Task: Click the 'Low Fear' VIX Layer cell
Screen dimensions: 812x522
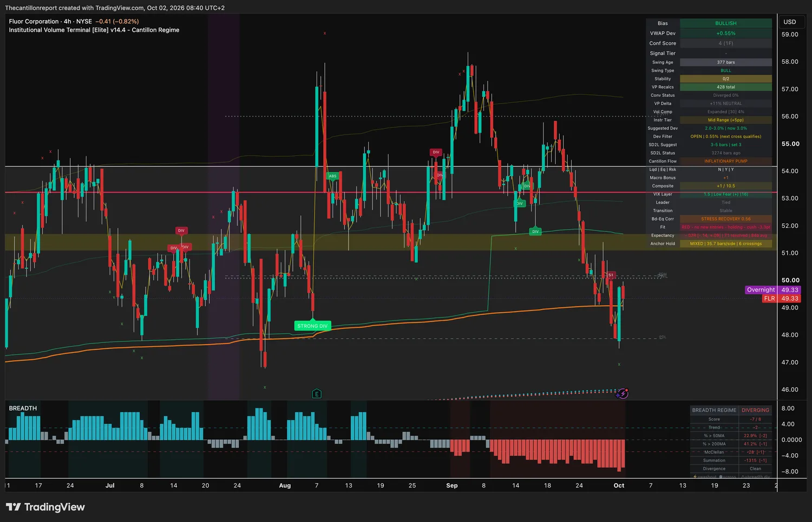Action: [726, 194]
